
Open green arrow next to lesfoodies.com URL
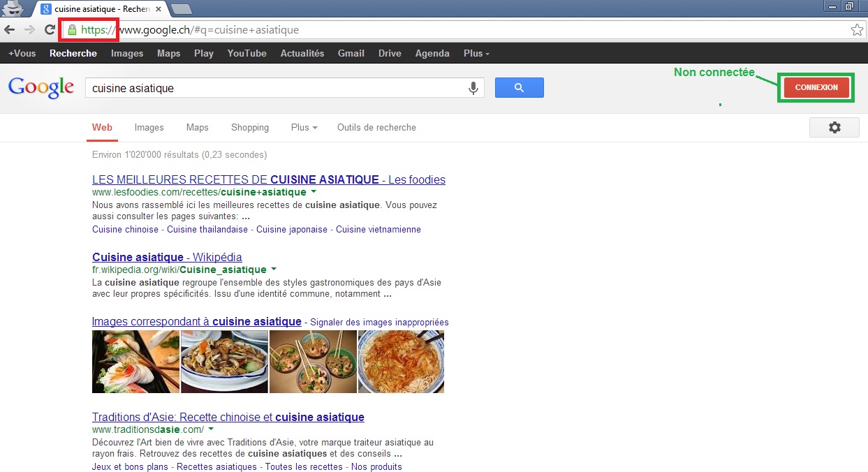[314, 191]
